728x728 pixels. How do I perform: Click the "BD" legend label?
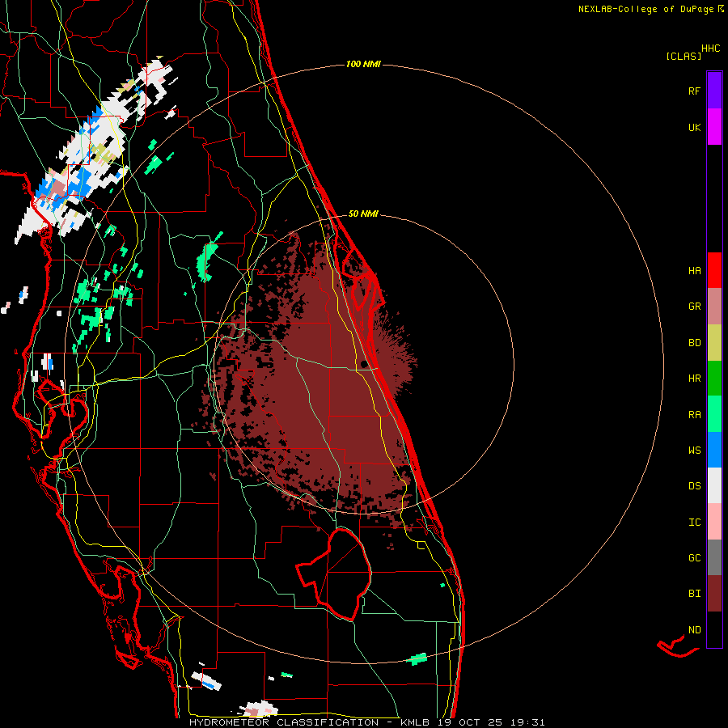pos(694,343)
